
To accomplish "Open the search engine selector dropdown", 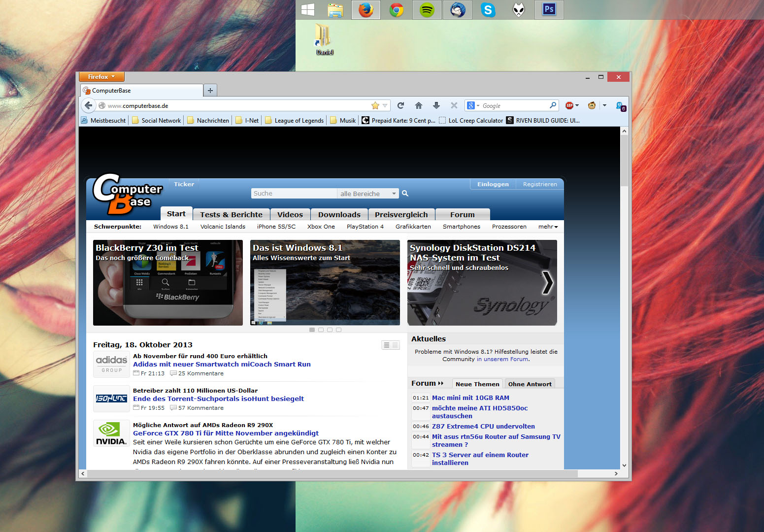I will [473, 105].
